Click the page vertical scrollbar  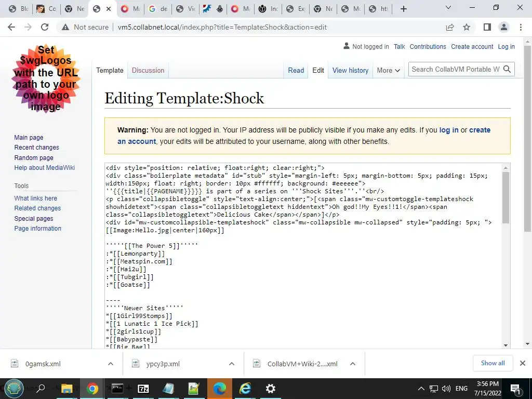click(527, 138)
